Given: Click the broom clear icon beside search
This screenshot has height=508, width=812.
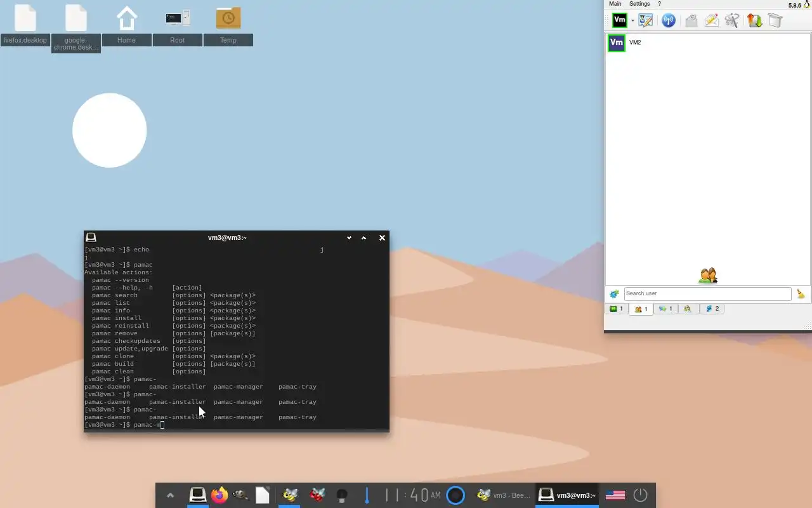Looking at the screenshot, I should point(801,294).
